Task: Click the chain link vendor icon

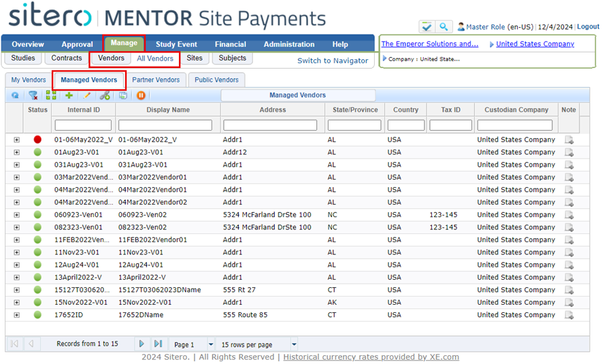Action: pyautogui.click(x=105, y=95)
